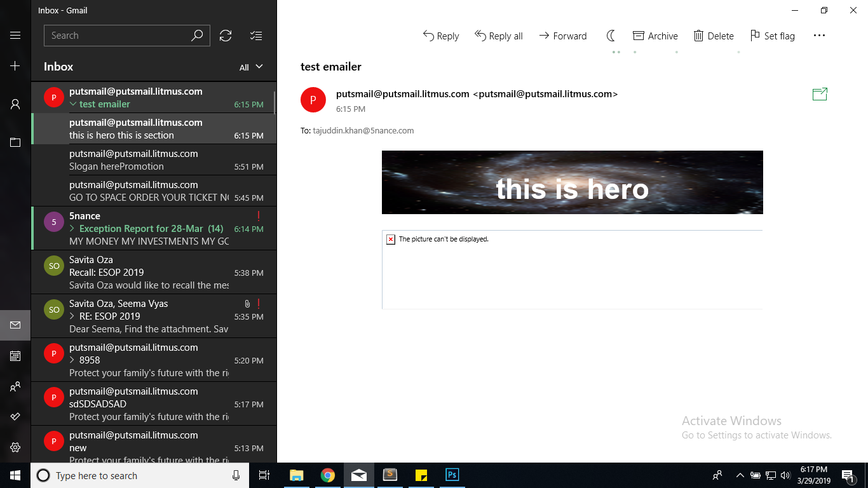Viewport: 868px width, 488px height.
Task: Open Sublime Text from taskbar
Action: [390, 475]
